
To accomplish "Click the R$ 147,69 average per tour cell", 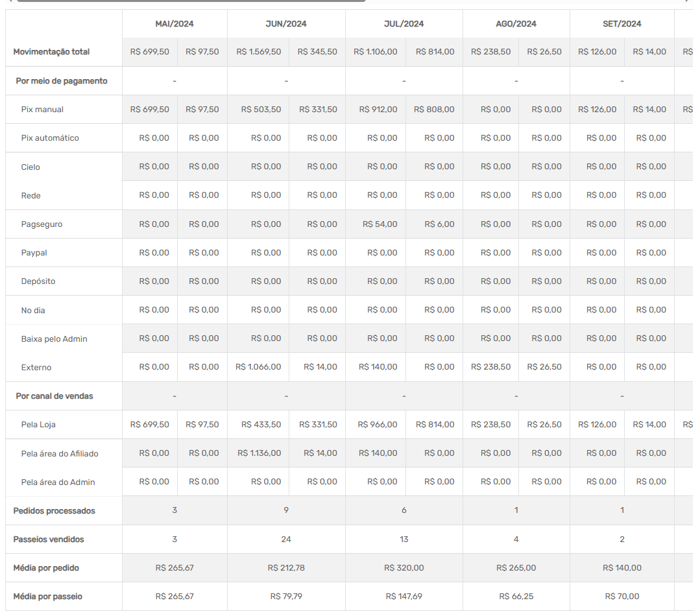I will point(404,596).
